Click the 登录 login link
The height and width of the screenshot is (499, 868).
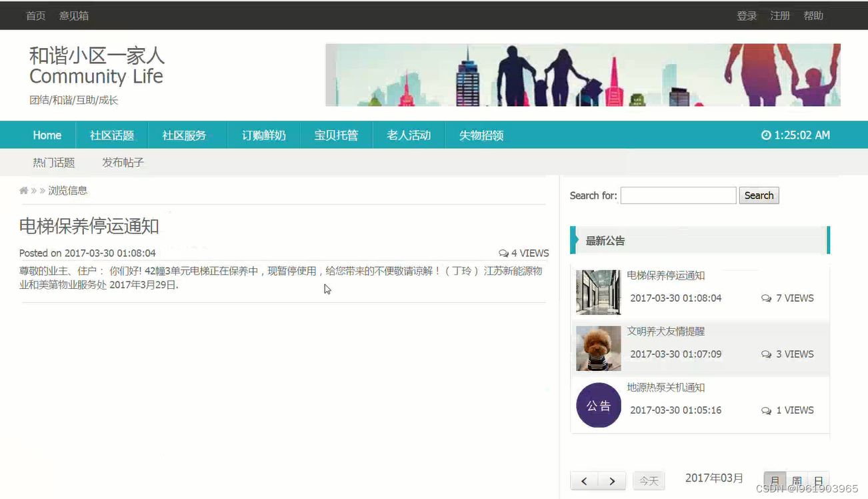coord(747,16)
